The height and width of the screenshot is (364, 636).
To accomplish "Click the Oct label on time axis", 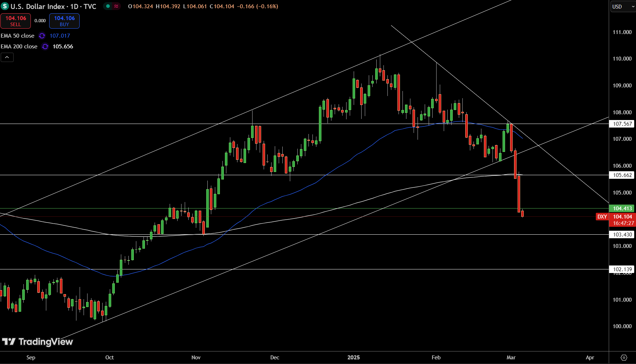I will point(109,358).
